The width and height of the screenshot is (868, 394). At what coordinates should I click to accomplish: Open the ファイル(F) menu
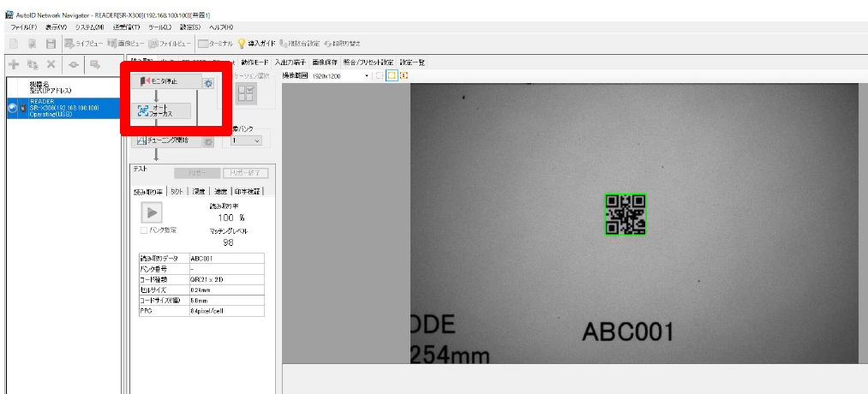coord(24,27)
